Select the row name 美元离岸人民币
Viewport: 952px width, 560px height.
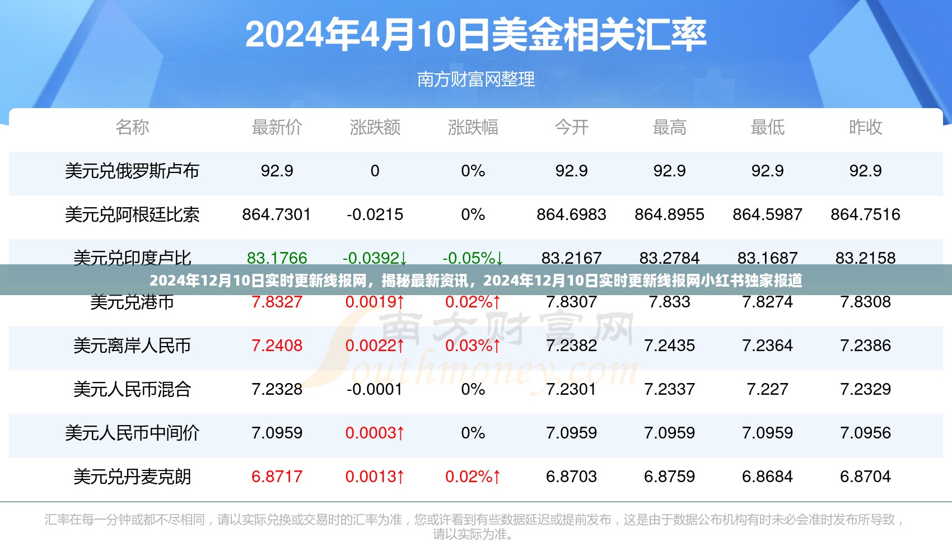point(132,346)
